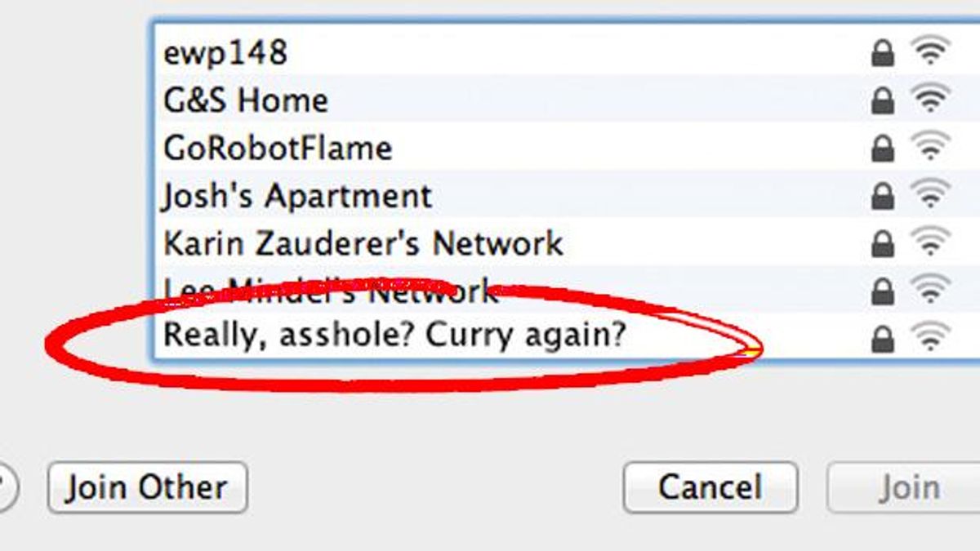Click the Wi-Fi signal icon for ewp148
The height and width of the screenshot is (551, 980).
click(x=930, y=52)
